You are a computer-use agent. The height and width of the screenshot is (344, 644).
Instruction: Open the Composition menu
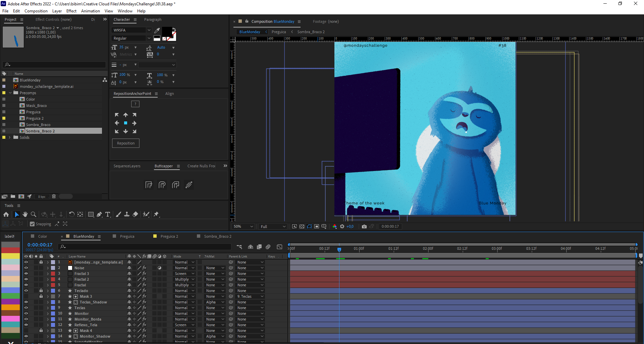36,11
